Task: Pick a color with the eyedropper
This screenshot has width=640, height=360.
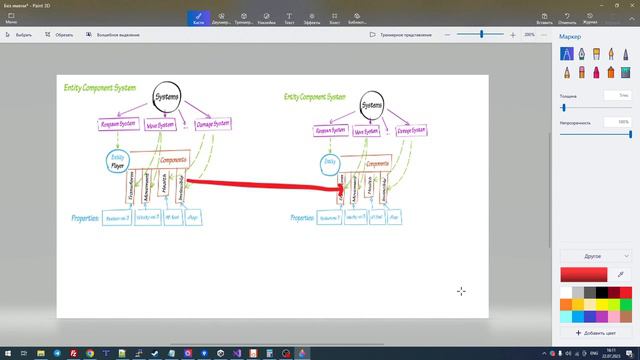Action: (x=621, y=275)
